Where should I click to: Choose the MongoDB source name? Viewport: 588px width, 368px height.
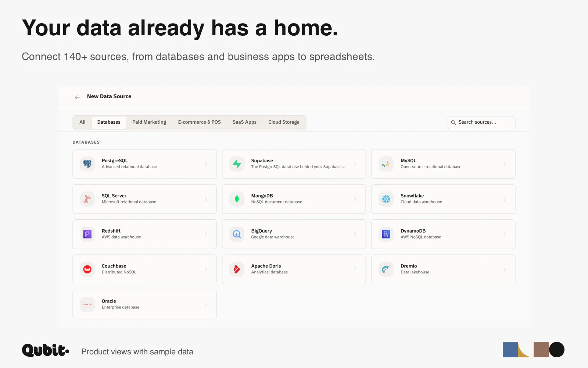(262, 196)
